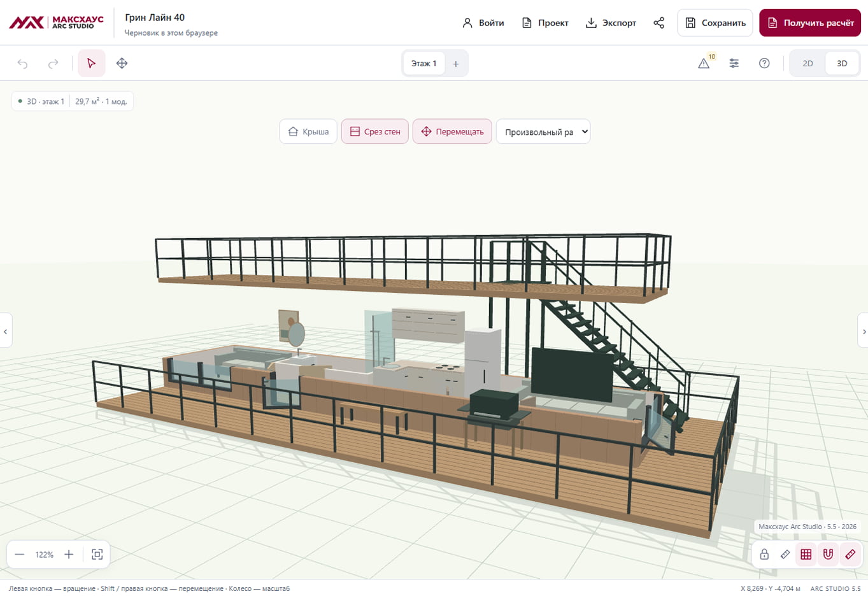Image resolution: width=868 pixels, height=596 pixels.
Task: Toggle the Срез стен wall cut button
Action: click(x=375, y=132)
